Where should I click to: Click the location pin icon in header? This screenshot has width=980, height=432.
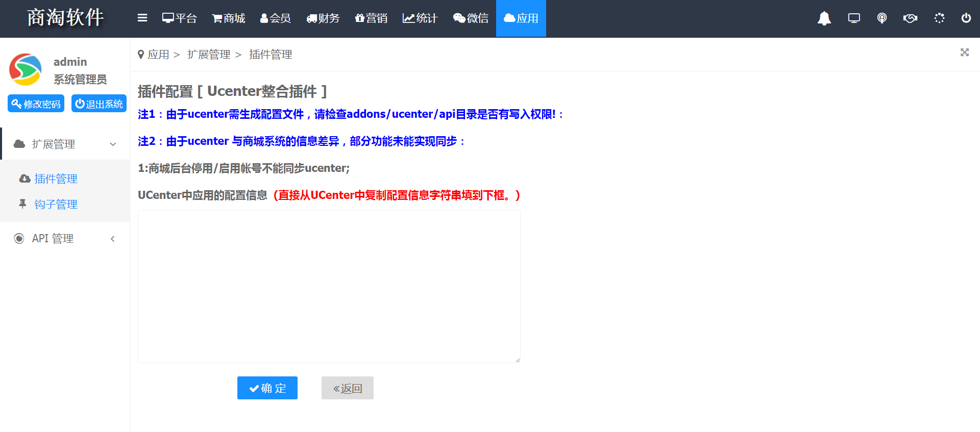click(x=882, y=18)
